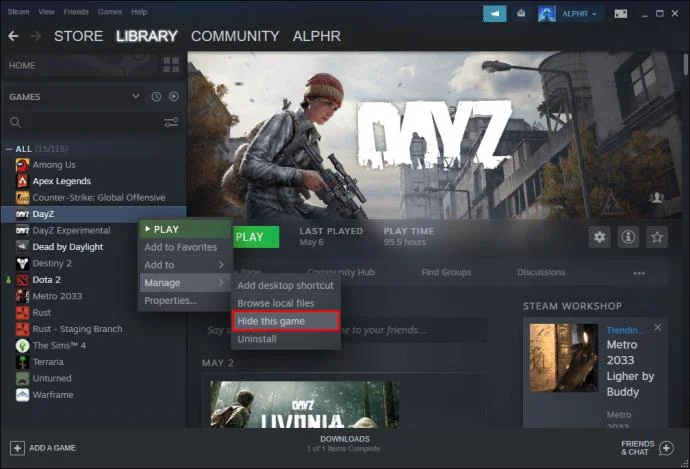Go back with the left arrow

tap(13, 36)
